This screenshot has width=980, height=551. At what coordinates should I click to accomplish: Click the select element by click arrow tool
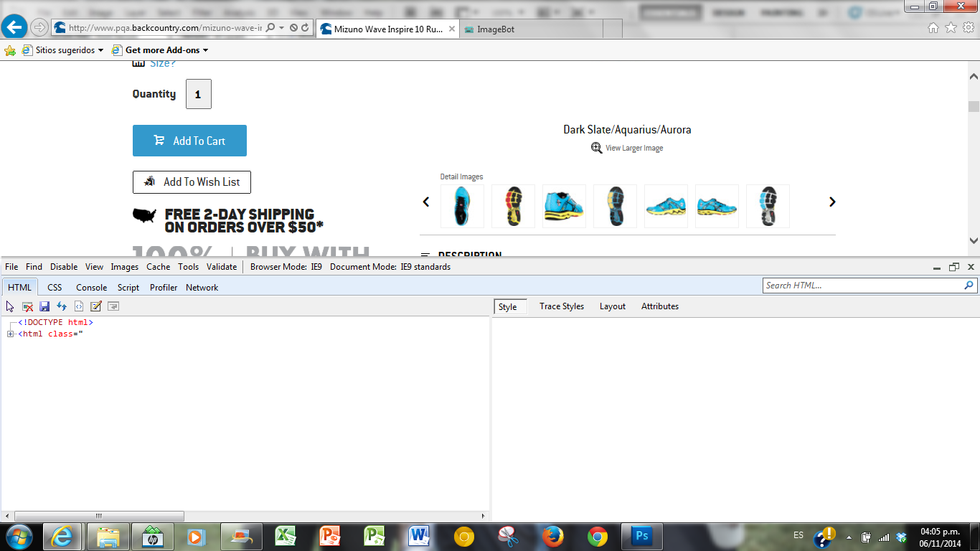point(10,306)
